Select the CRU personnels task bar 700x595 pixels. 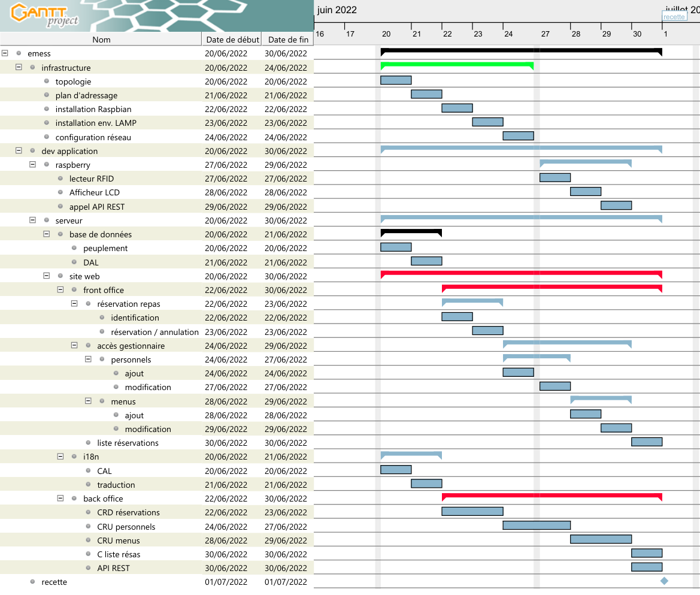537,525
